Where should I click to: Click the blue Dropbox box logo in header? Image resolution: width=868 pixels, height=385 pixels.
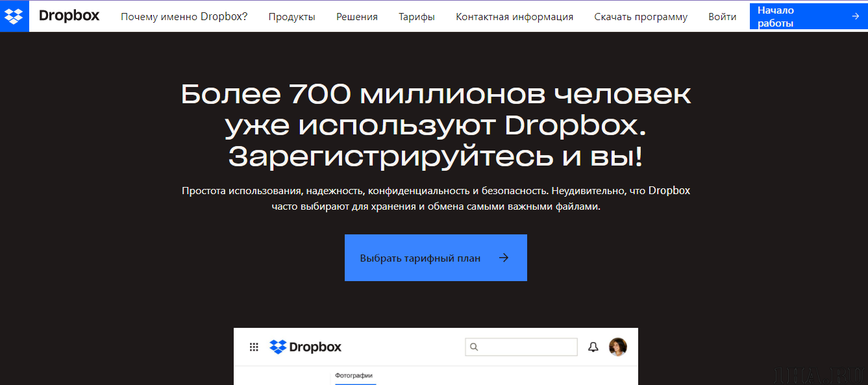point(14,16)
